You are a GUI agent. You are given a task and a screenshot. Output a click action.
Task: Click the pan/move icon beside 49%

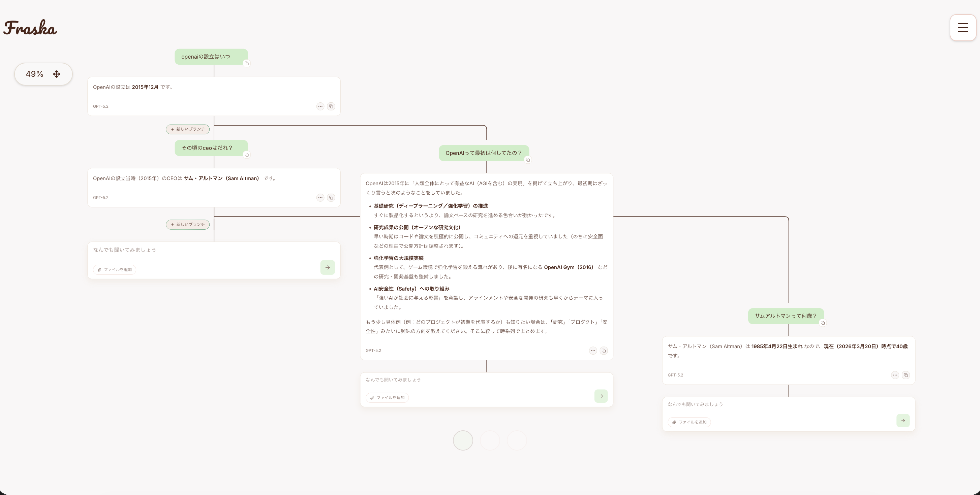click(x=57, y=74)
